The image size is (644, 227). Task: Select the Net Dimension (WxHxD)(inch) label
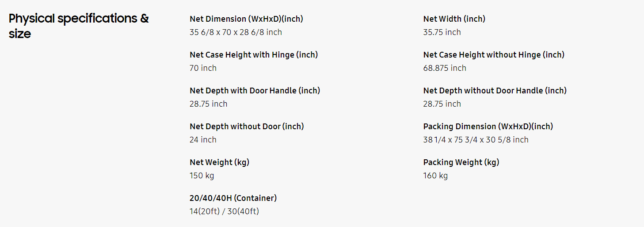coord(246,19)
